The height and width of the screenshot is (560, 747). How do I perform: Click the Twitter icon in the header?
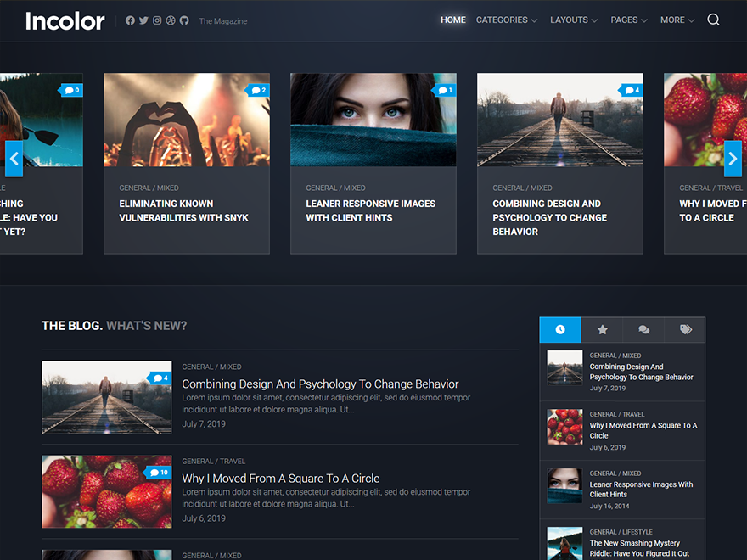[143, 20]
